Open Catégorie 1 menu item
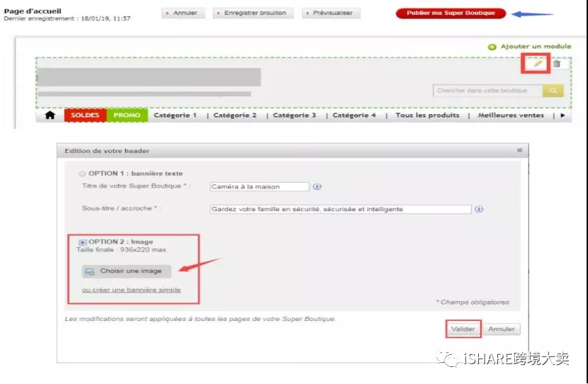Viewport: 588px width, 384px height. [x=175, y=115]
